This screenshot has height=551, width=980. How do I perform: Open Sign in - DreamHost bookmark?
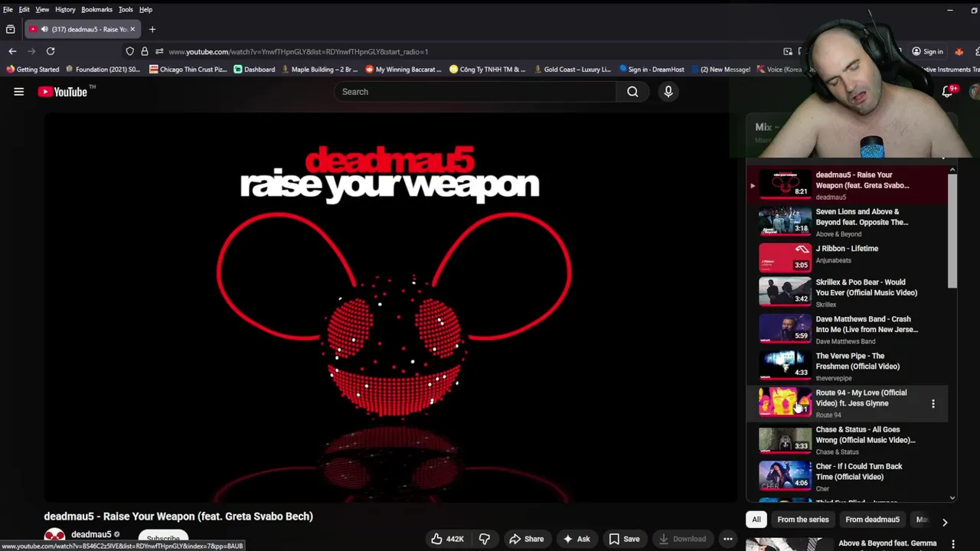coord(652,69)
